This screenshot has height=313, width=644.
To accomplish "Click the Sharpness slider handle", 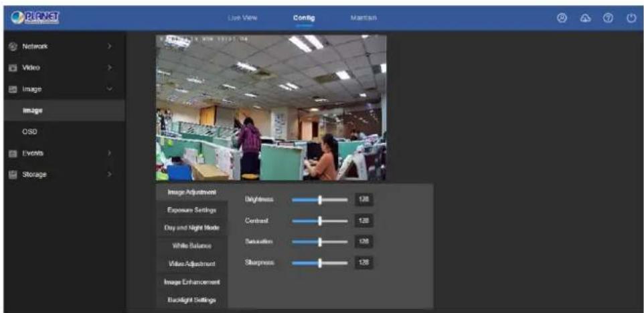I will 320,263.
